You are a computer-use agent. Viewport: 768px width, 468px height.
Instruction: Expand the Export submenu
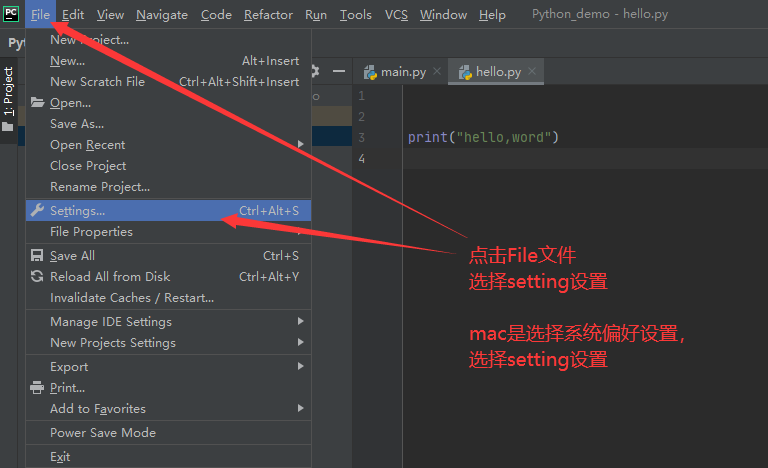coord(301,366)
